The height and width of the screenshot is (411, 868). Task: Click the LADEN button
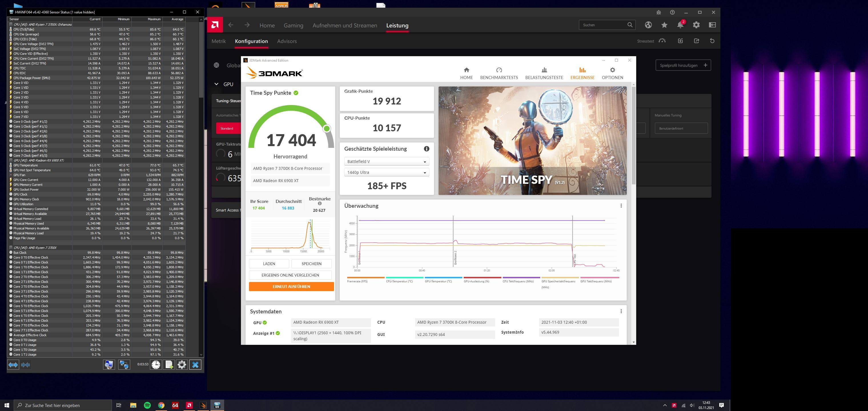tap(269, 263)
